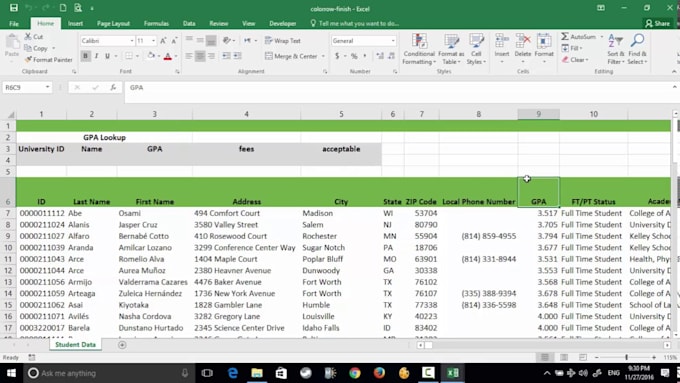Image resolution: width=680 pixels, height=383 pixels.
Task: Click the red font color swatch
Action: coord(168,56)
